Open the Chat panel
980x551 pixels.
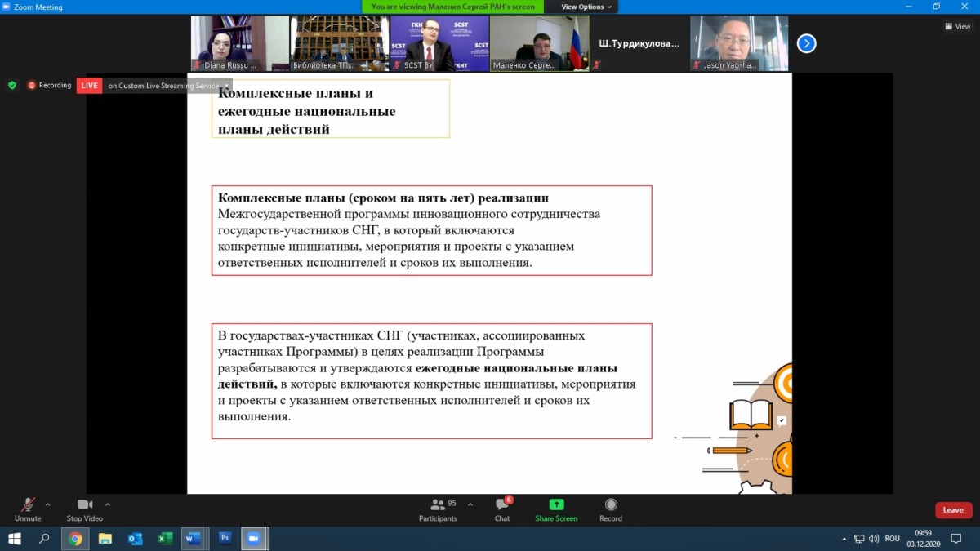(502, 509)
